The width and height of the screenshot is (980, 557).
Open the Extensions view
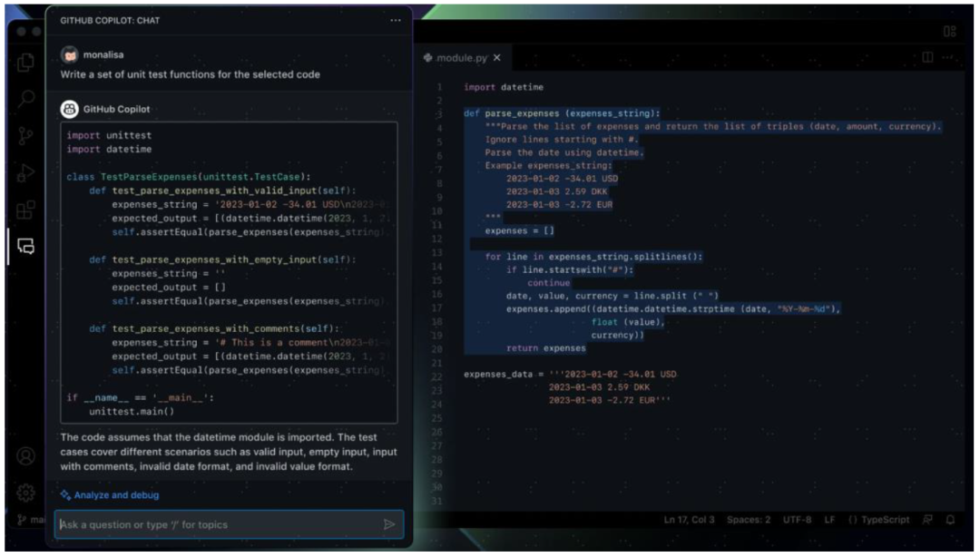(25, 210)
